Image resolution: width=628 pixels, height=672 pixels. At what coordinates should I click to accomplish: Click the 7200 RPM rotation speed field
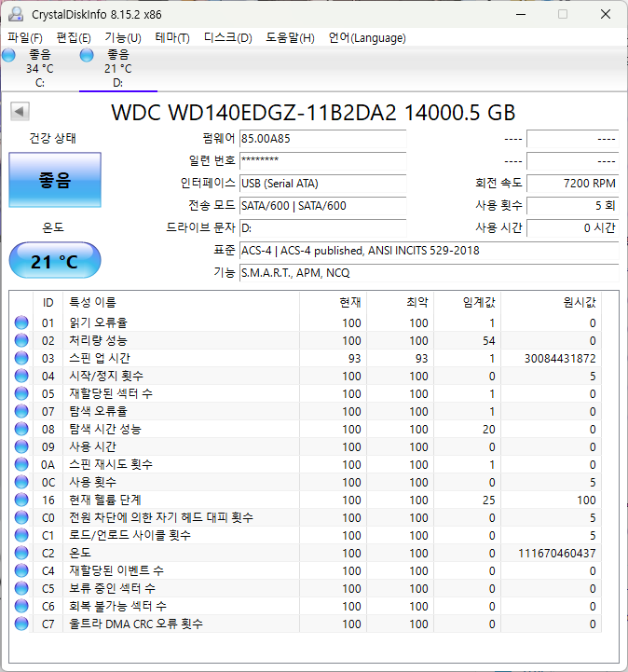[572, 184]
